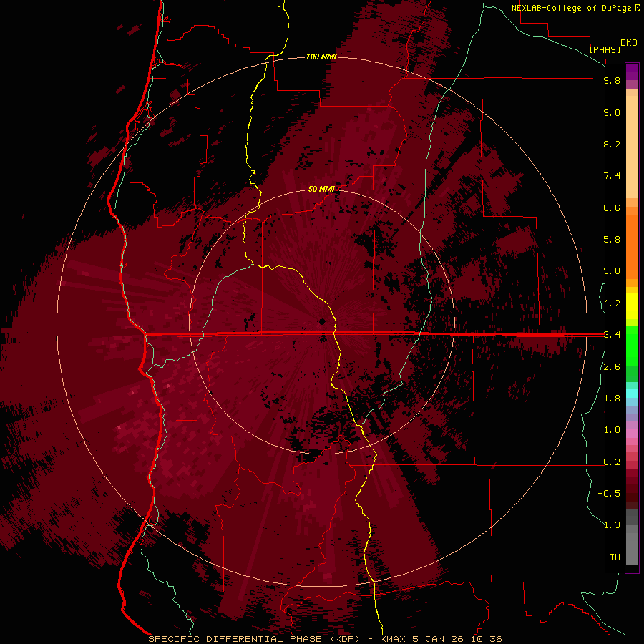Image resolution: width=644 pixels, height=644 pixels.
Task: Click the NEXLAB-College of DuPage title text
Action: pyautogui.click(x=571, y=8)
